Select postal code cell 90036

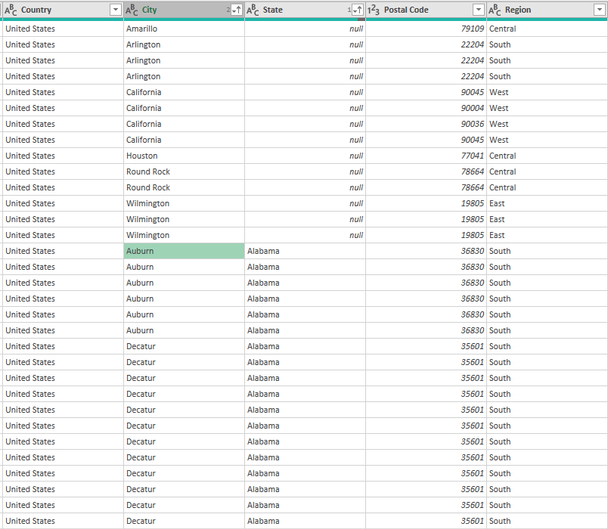(x=426, y=124)
